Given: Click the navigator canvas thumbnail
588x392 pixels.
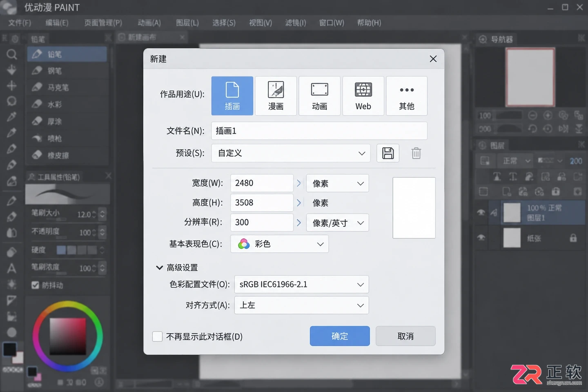Looking at the screenshot, I should point(530,77).
